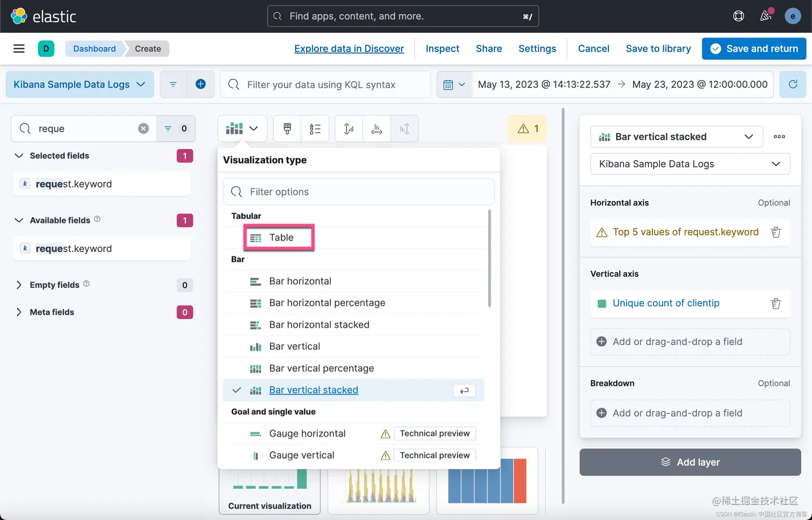This screenshot has height=520, width=812.
Task: Focus the global search bar
Action: point(403,16)
